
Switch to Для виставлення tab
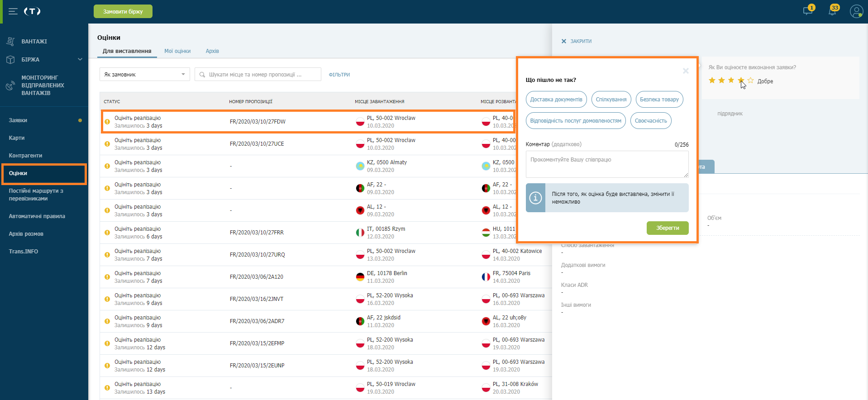127,51
